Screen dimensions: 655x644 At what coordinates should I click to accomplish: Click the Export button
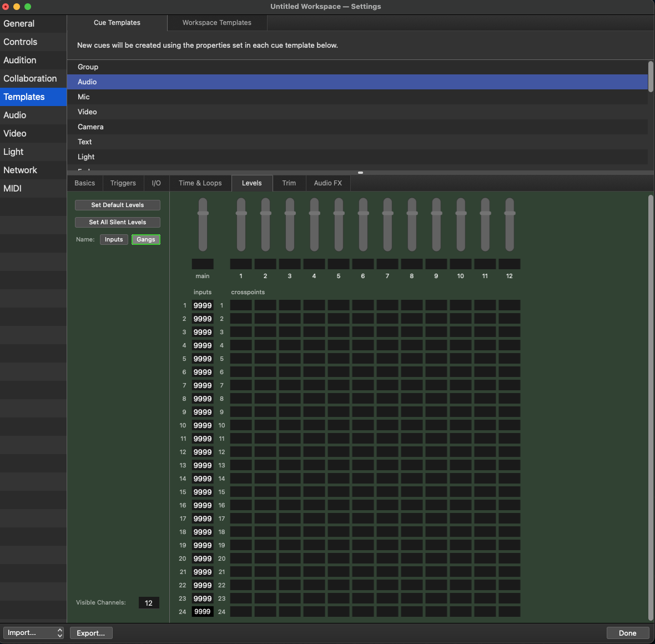pos(91,633)
